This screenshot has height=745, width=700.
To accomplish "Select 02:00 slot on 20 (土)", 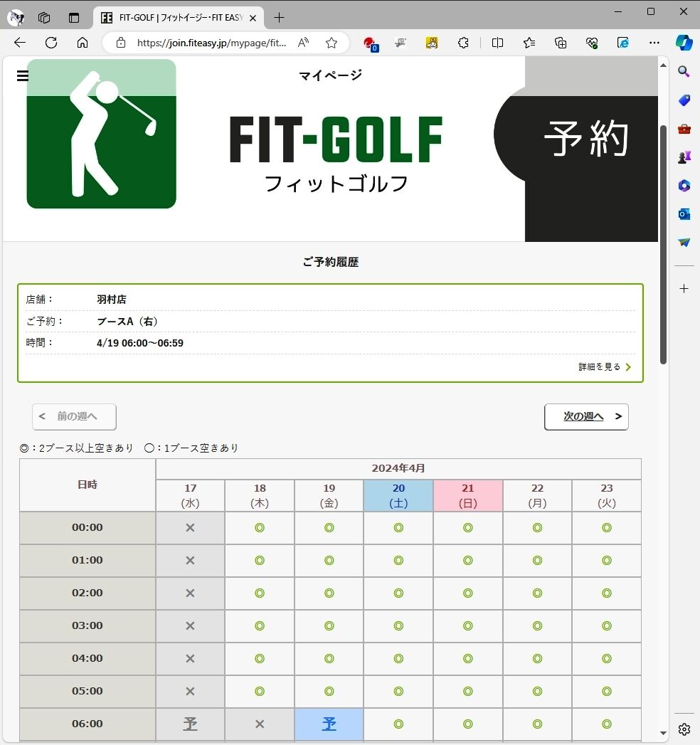I will pyautogui.click(x=398, y=593).
